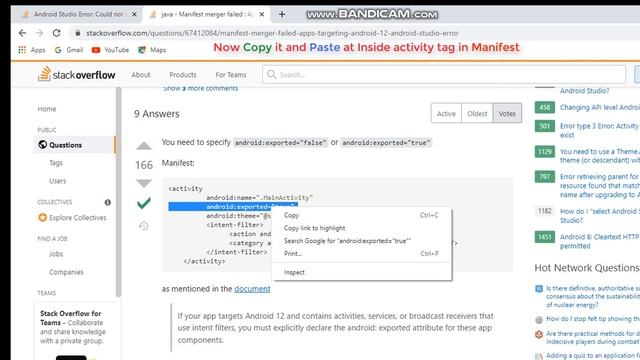640x360 pixels.
Task: Open a new browser tab with plus
Action: coord(282,14)
